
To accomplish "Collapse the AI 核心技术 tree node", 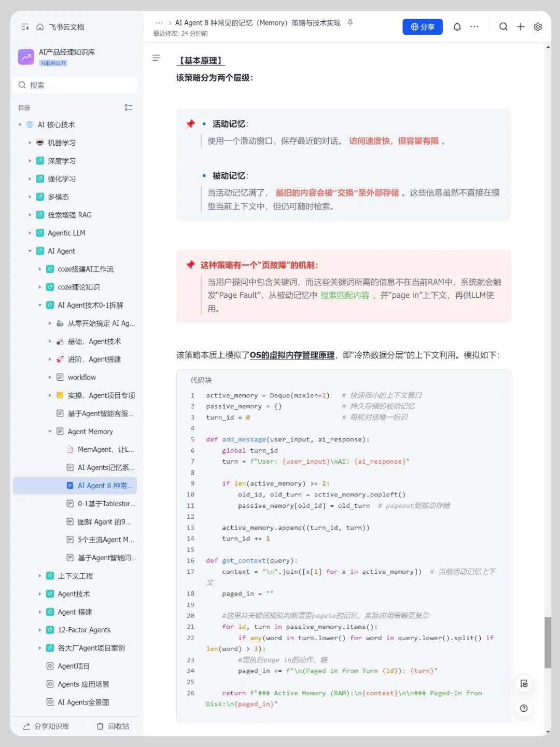I will pos(20,125).
